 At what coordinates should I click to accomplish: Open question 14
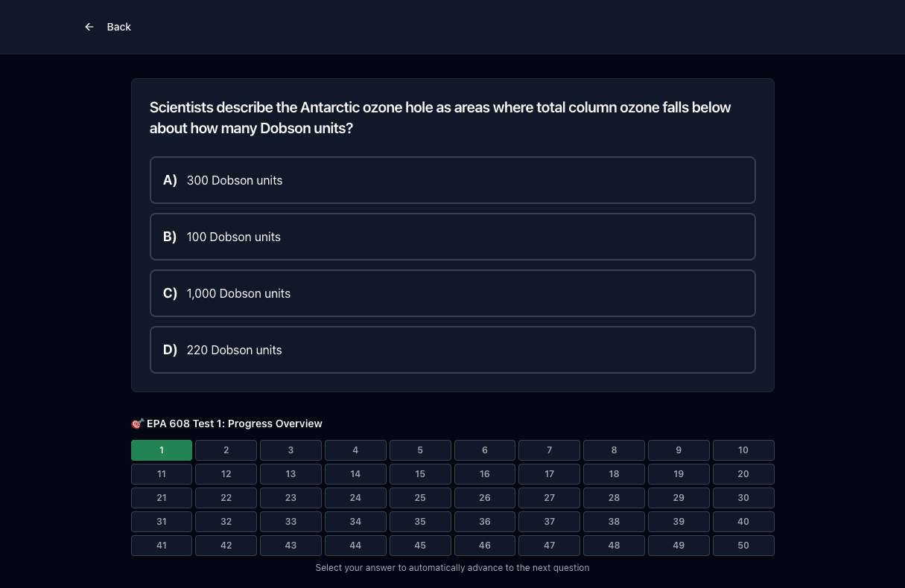pyautogui.click(x=355, y=474)
